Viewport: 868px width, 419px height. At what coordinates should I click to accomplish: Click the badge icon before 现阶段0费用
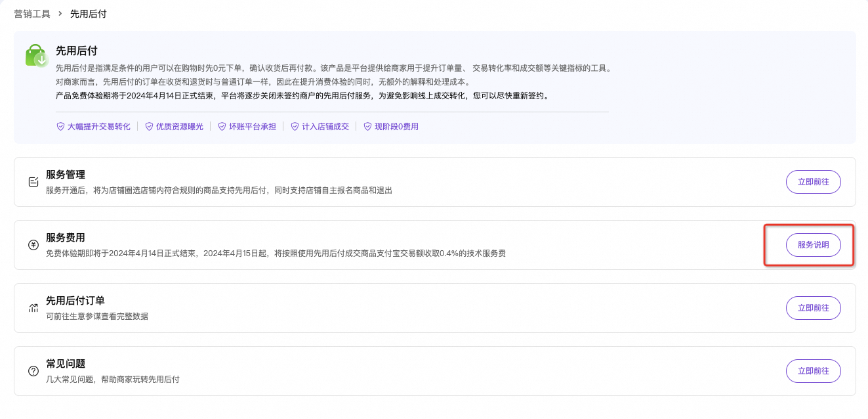(366, 126)
